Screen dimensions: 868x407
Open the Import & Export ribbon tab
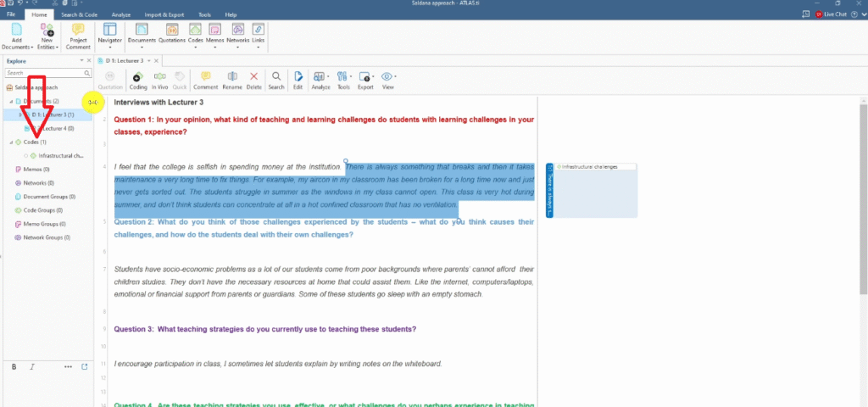166,14
